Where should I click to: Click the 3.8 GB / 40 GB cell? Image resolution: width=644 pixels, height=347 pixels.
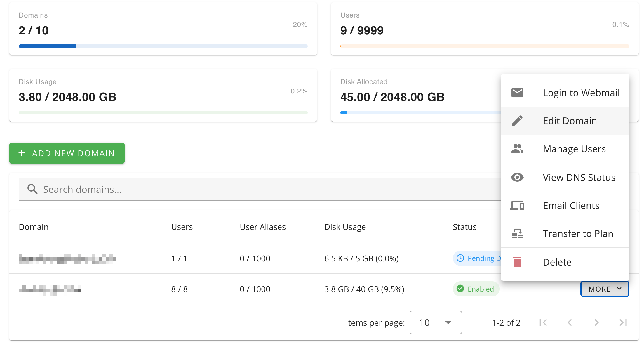tap(364, 289)
